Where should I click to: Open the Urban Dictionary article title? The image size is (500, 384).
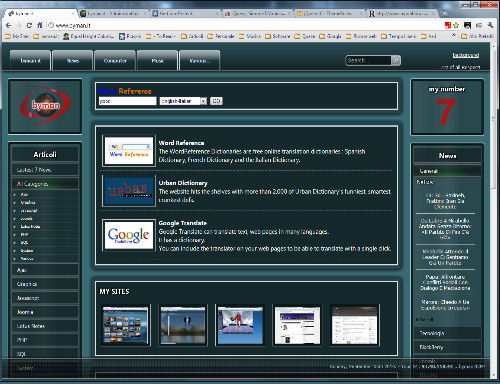pos(183,183)
